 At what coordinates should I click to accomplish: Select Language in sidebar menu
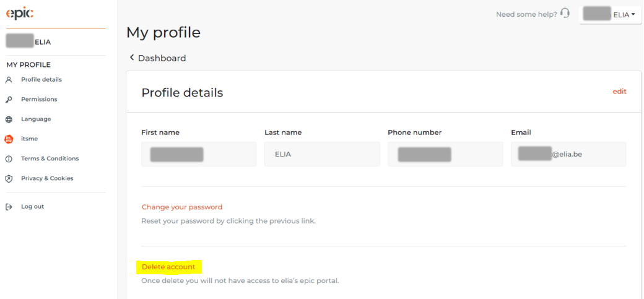(36, 119)
